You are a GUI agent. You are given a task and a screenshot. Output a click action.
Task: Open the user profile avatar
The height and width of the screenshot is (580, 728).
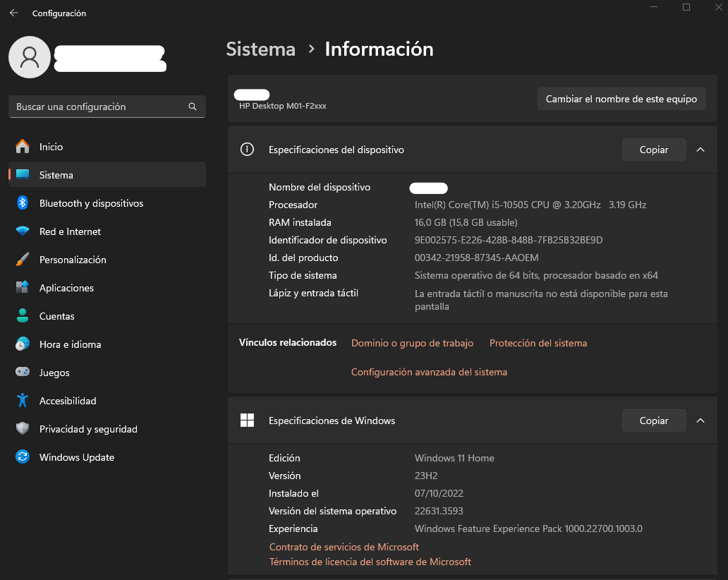[29, 57]
